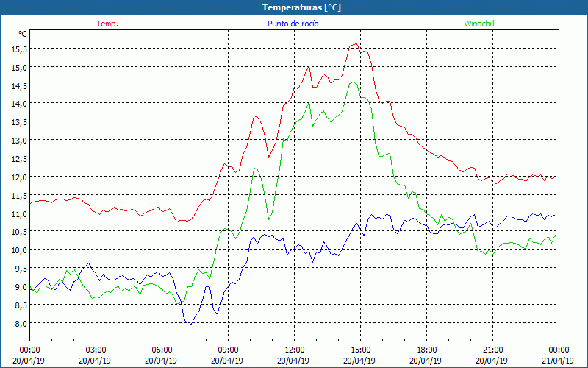Click the '11,5' y-axis value

pos(20,195)
